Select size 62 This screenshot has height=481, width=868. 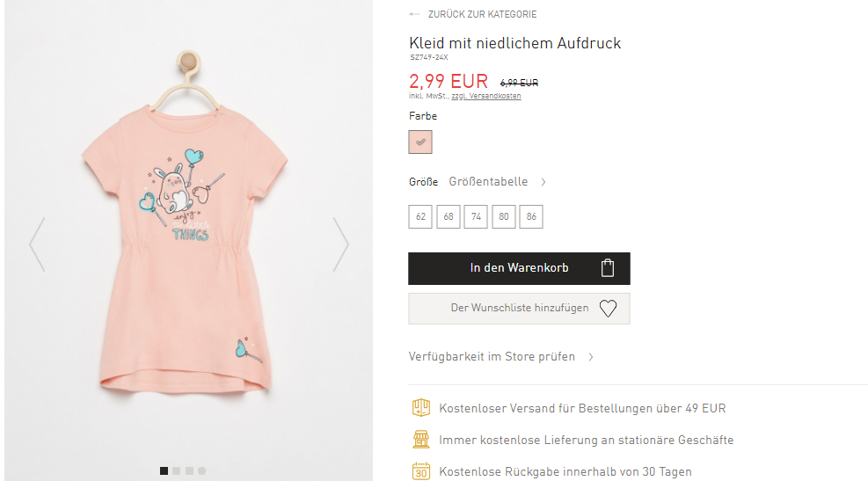pyautogui.click(x=420, y=216)
